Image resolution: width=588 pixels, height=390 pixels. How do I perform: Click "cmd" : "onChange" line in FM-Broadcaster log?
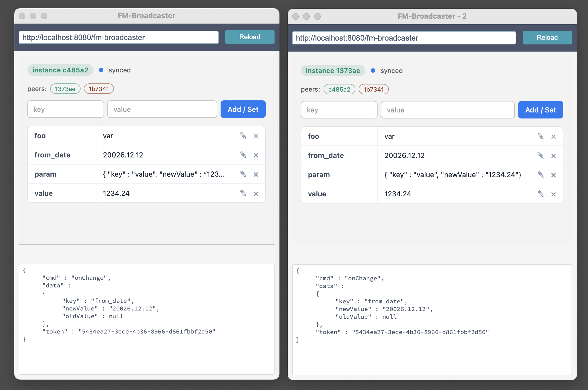coord(76,278)
